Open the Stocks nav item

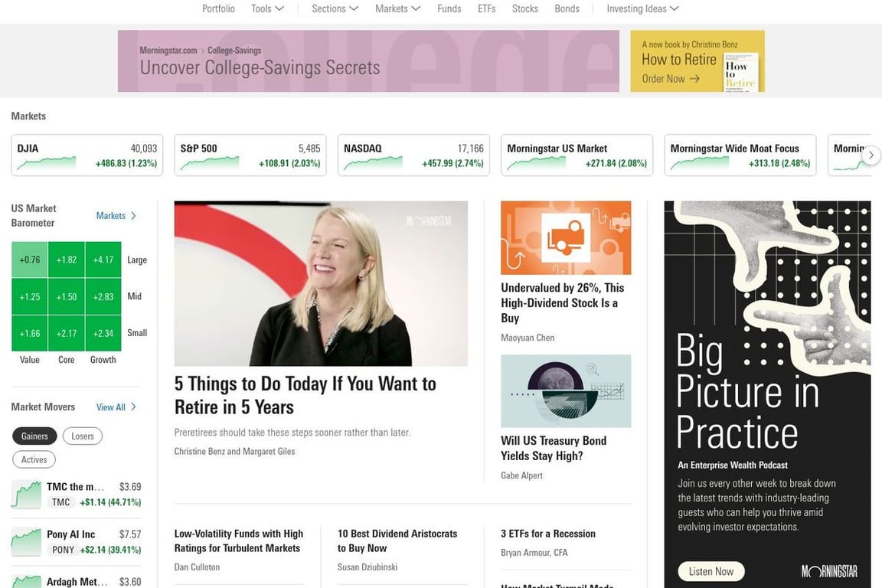524,8
